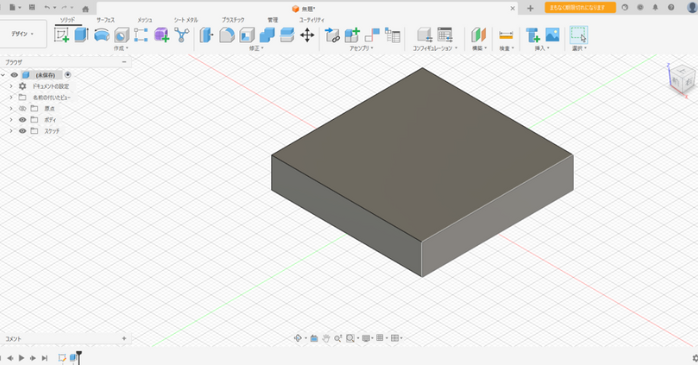Hide the スケッチ folder
The height and width of the screenshot is (365, 698).
[22, 131]
